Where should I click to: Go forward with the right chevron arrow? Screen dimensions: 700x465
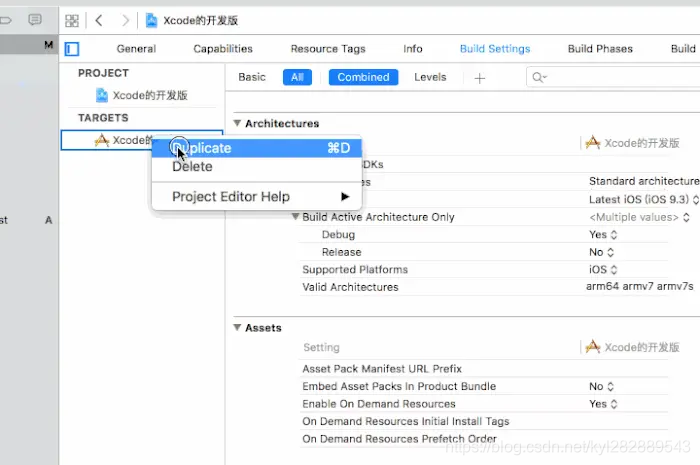pyautogui.click(x=125, y=21)
